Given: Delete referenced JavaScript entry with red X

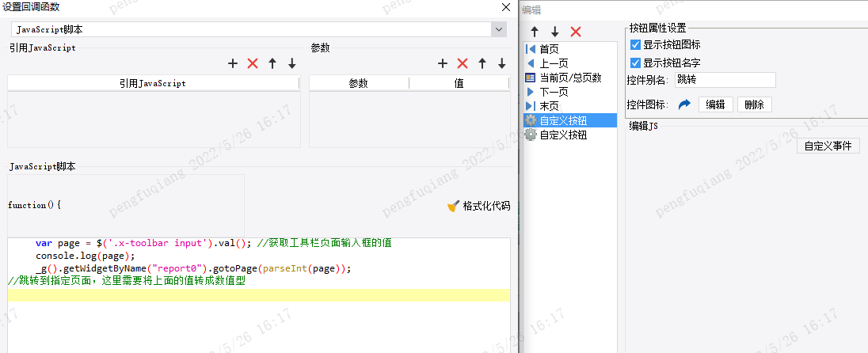Looking at the screenshot, I should coord(253,63).
